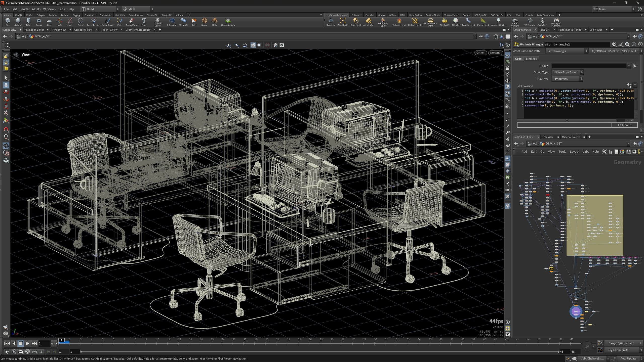The image size is (644, 362).
Task: Open the Bindings tab
Action: point(531,59)
